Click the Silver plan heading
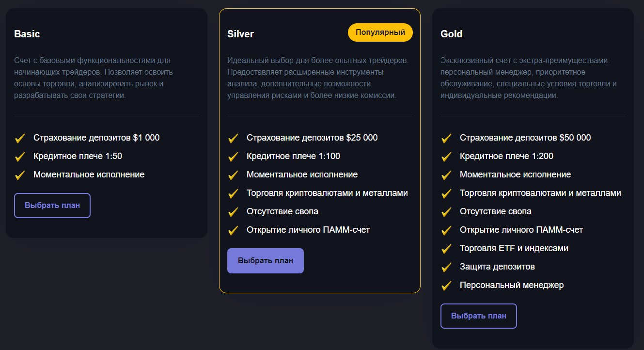 click(240, 34)
